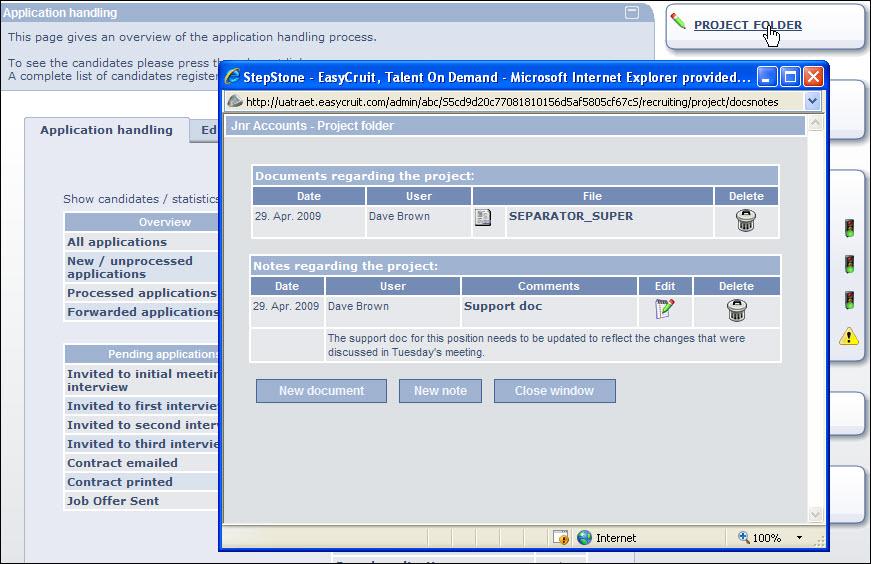Open New / unprocessed applications
The height and width of the screenshot is (564, 871).
tap(129, 267)
